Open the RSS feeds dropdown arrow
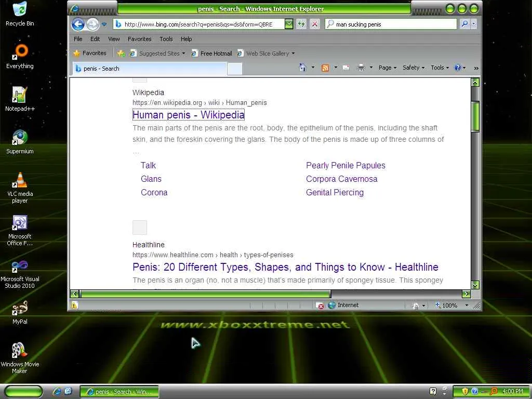Screen dimensions: 532x399 (x=336, y=68)
